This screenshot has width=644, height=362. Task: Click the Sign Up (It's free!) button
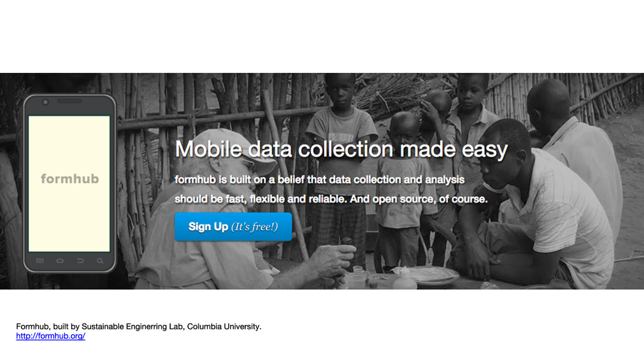click(233, 226)
